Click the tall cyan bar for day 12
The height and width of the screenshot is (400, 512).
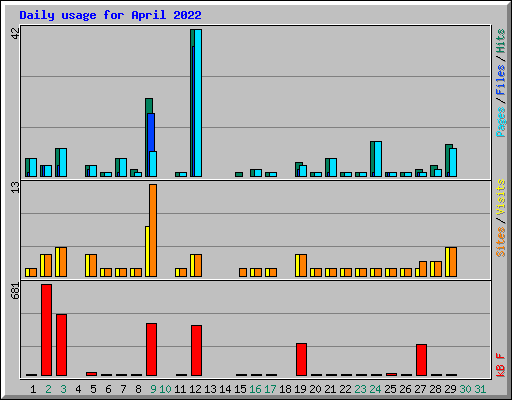point(198,103)
